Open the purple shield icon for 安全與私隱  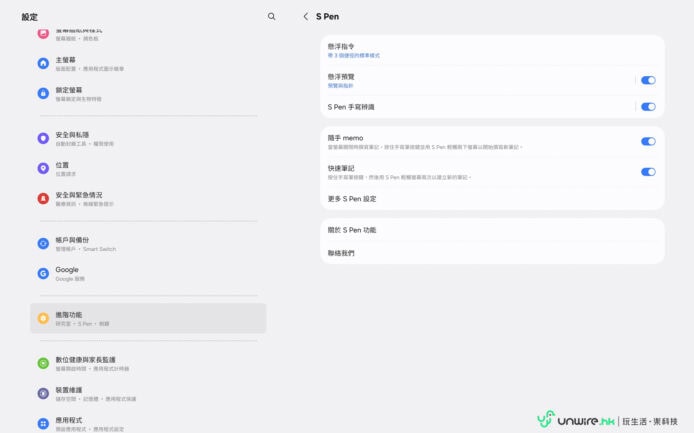(x=43, y=138)
